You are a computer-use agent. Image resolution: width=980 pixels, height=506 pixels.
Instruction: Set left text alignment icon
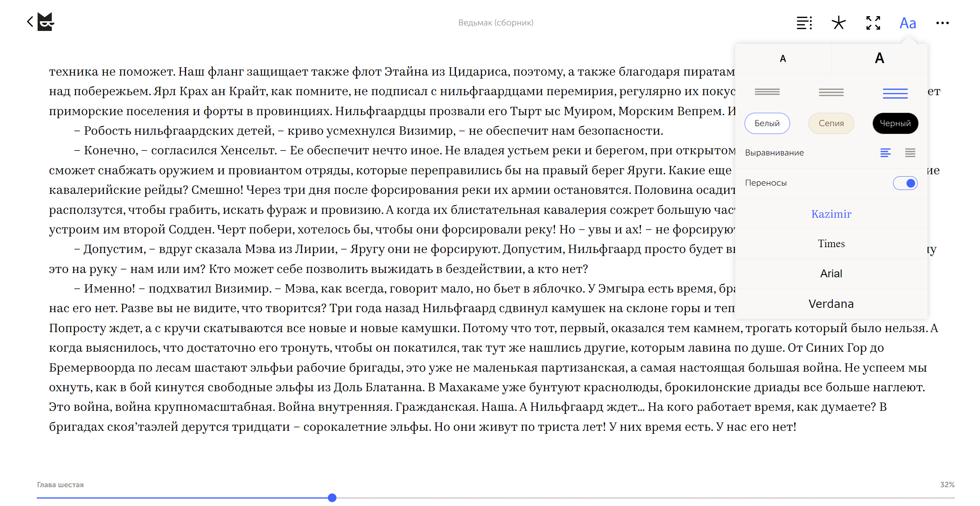[885, 153]
